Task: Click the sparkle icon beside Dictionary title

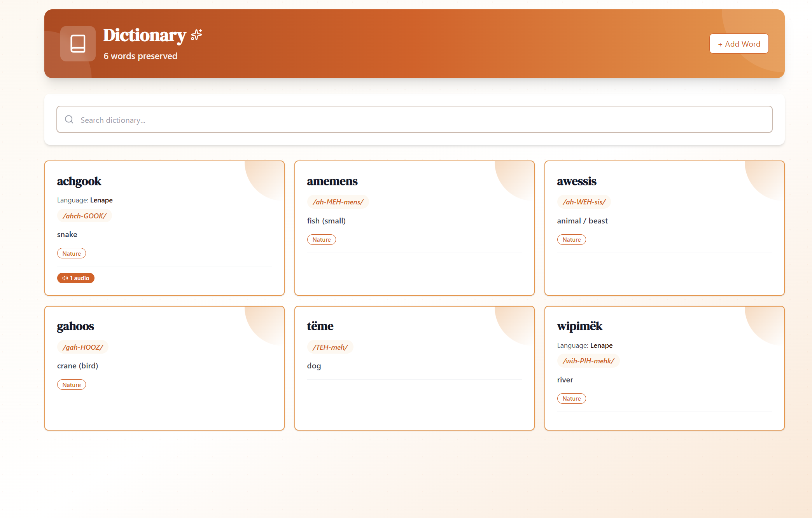Action: pyautogui.click(x=196, y=35)
